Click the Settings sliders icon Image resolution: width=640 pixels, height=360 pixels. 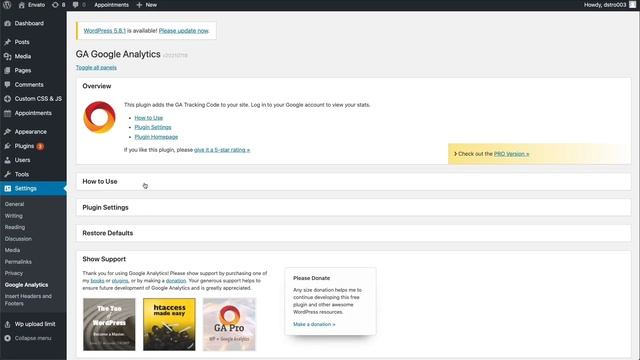click(7, 189)
